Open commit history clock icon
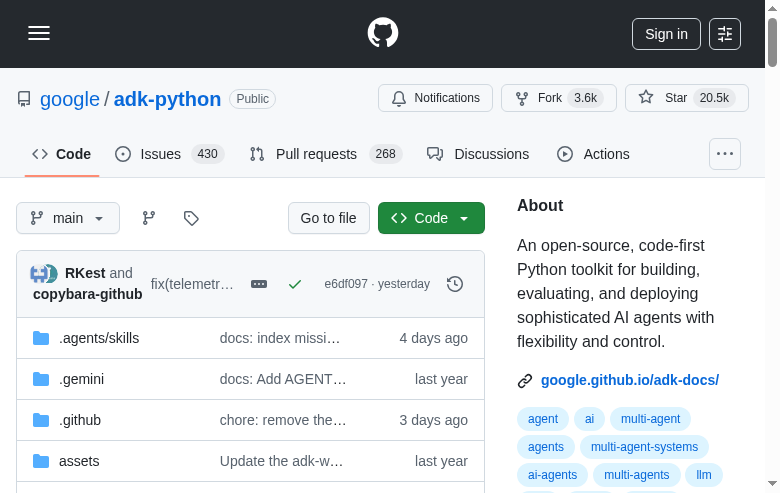The height and width of the screenshot is (493, 780). click(455, 284)
